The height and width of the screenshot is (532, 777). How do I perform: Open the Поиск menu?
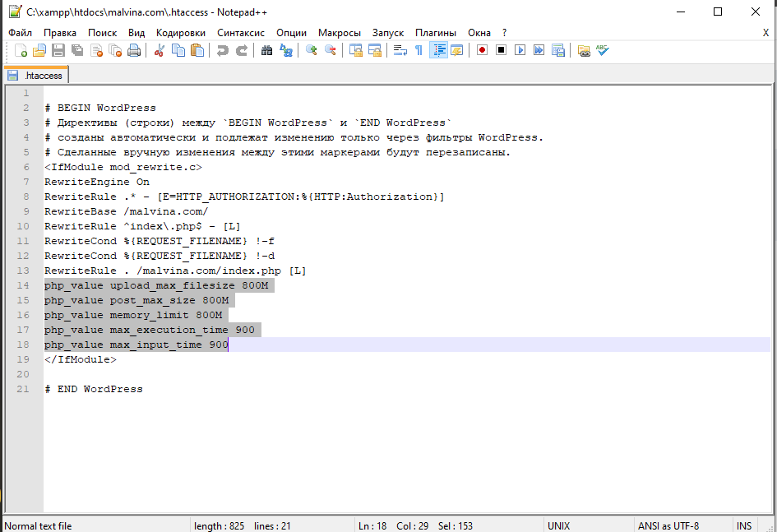103,33
